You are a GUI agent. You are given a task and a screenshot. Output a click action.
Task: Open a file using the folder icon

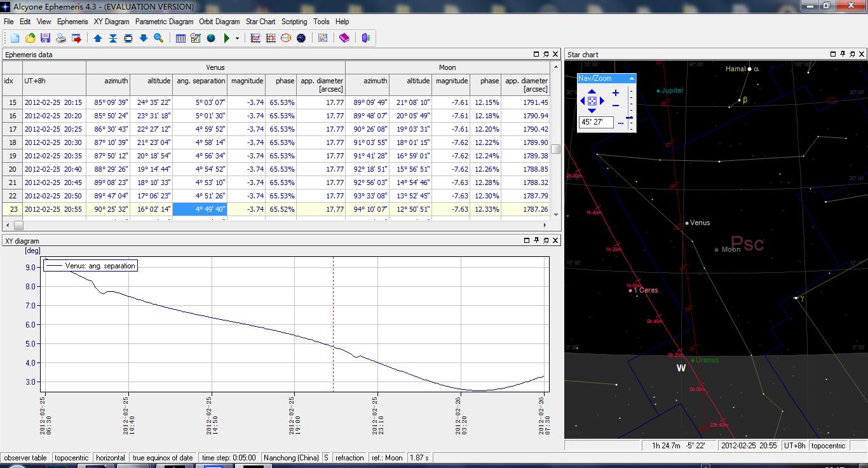point(30,38)
